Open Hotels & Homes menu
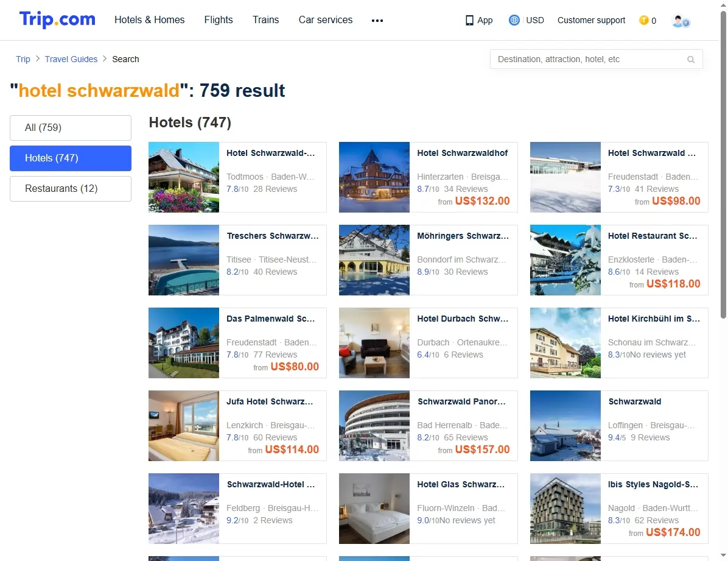The image size is (728, 561). [x=150, y=19]
